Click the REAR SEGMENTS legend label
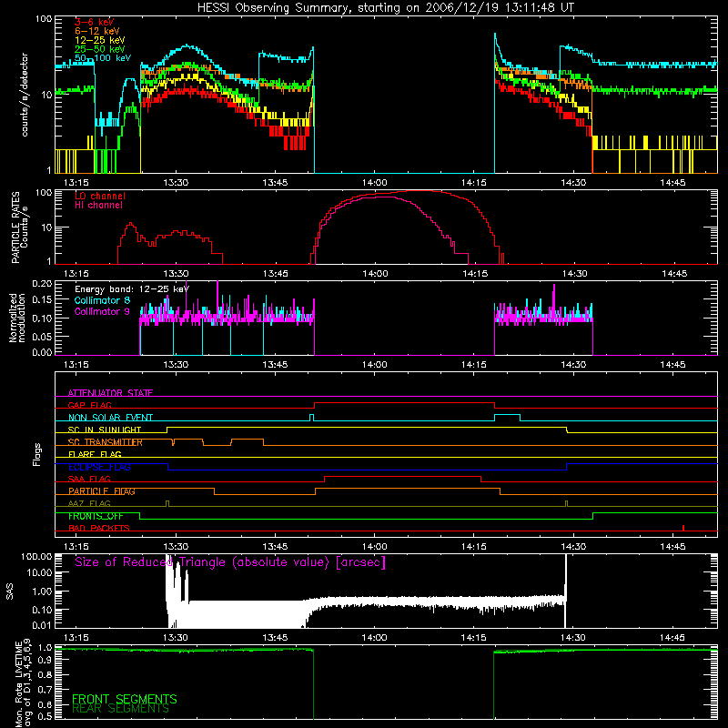Viewport: 728px width, 728px height. (x=120, y=709)
